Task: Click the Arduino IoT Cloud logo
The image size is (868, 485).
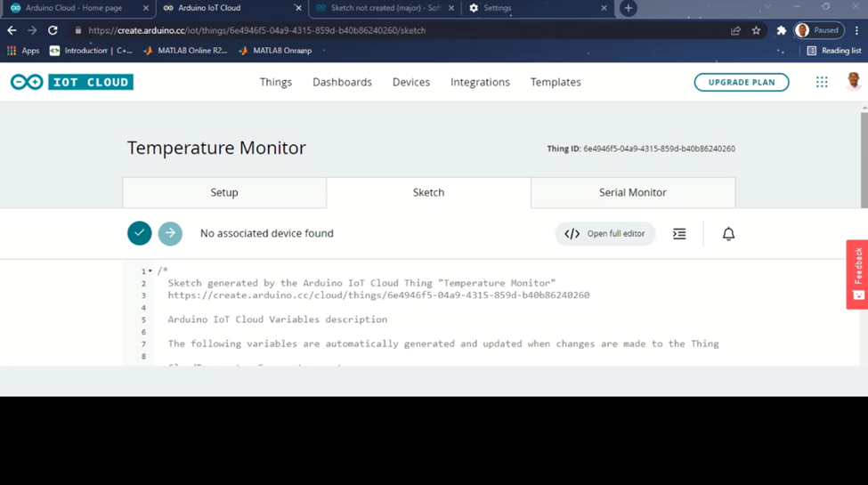Action: click(x=72, y=82)
